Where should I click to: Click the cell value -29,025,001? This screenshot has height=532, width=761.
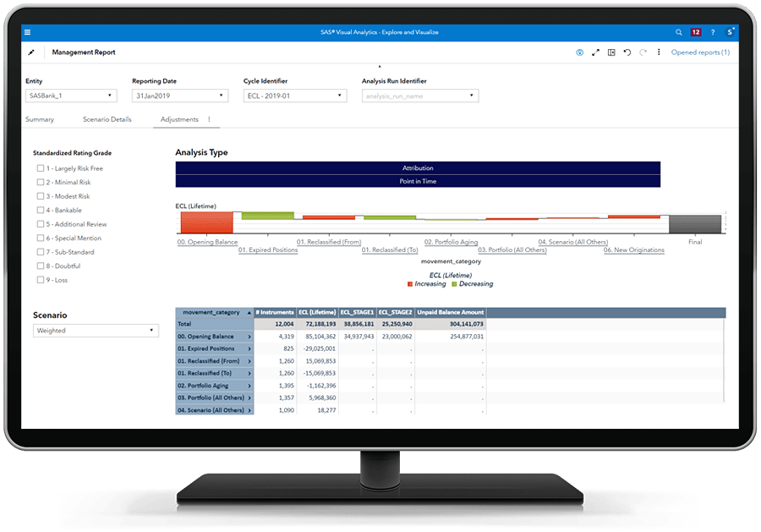[x=320, y=348]
